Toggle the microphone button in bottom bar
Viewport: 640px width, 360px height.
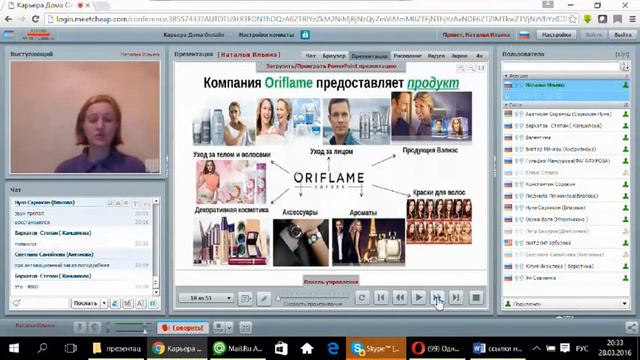pyautogui.click(x=80, y=327)
